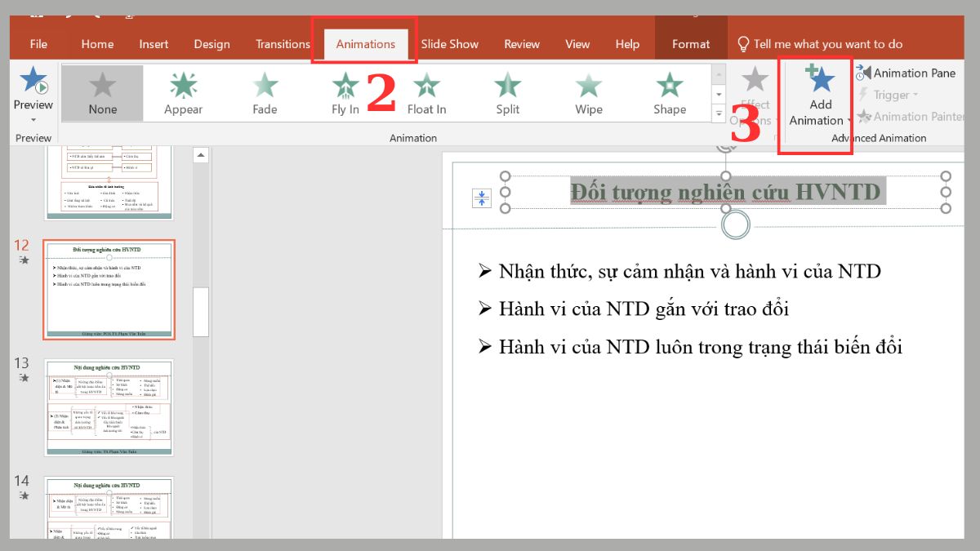980x551 pixels.
Task: Open the Preview dropdown arrow
Action: (x=33, y=118)
